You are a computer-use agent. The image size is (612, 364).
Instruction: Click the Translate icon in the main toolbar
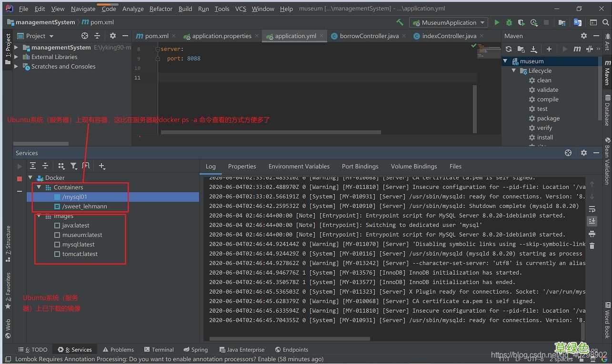tap(578, 22)
